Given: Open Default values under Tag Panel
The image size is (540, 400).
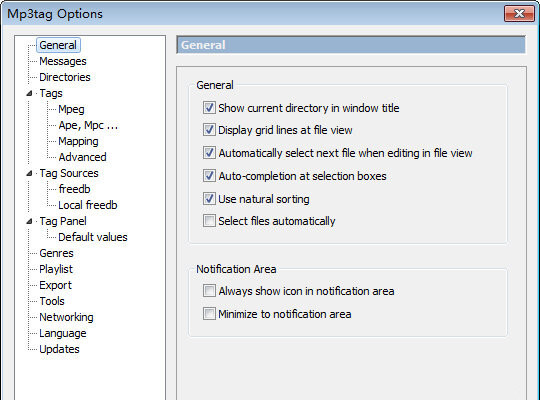Looking at the screenshot, I should (93, 237).
